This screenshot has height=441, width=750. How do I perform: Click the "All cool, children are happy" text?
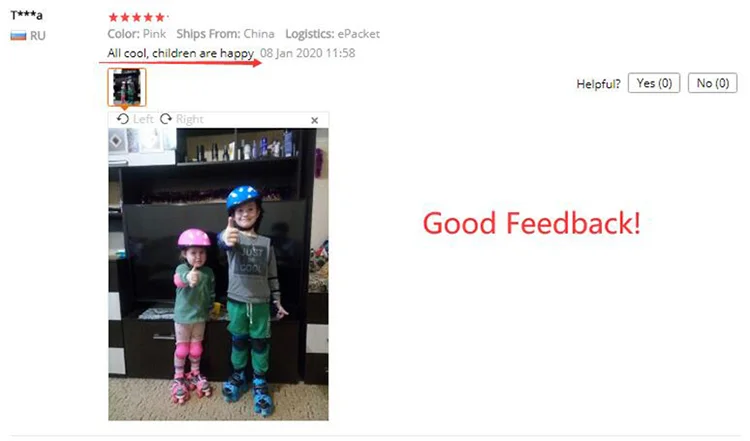[180, 53]
